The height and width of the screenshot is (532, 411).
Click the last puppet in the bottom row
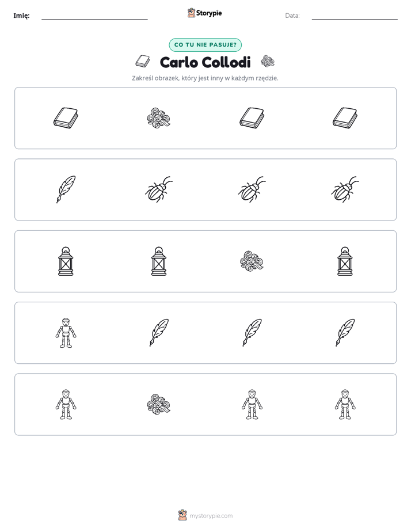pyautogui.click(x=345, y=404)
